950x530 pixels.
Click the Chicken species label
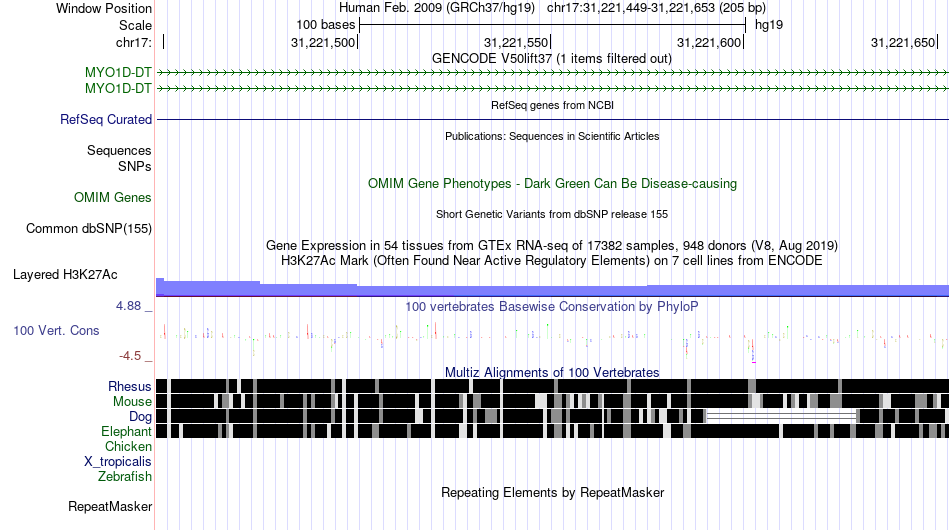point(128,446)
